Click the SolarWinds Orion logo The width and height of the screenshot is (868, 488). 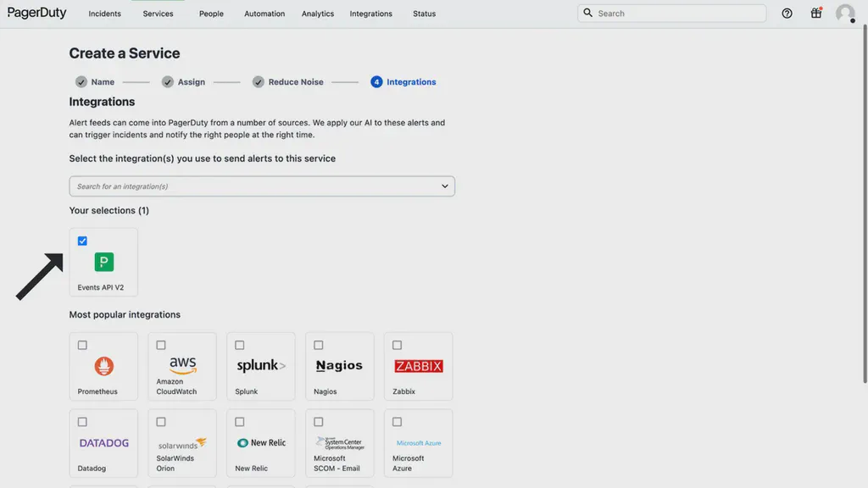181,441
